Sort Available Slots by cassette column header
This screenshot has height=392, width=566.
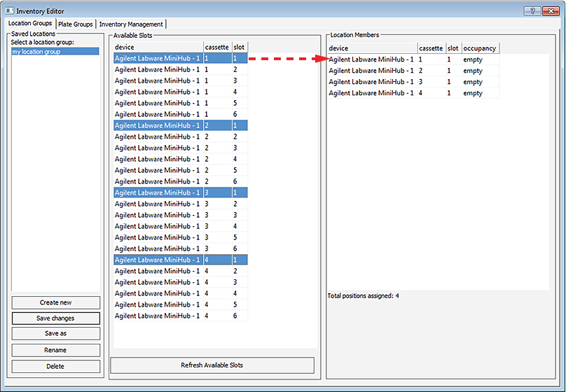[217, 47]
